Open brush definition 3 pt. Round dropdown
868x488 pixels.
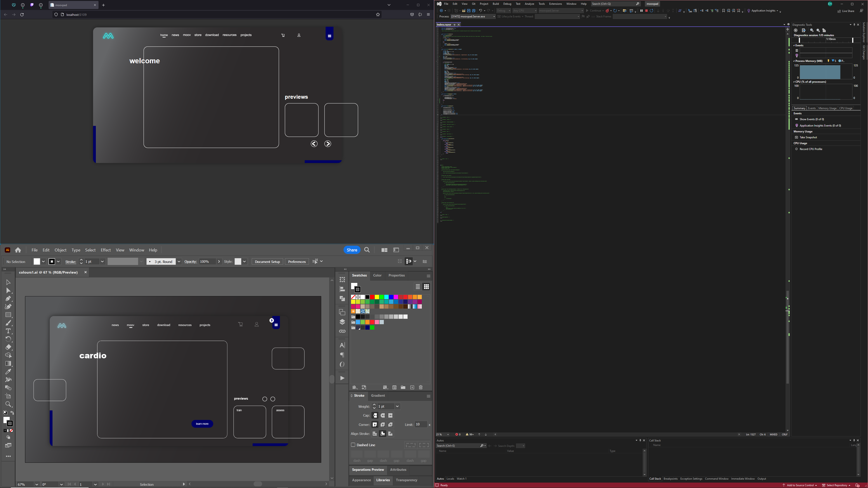(179, 262)
